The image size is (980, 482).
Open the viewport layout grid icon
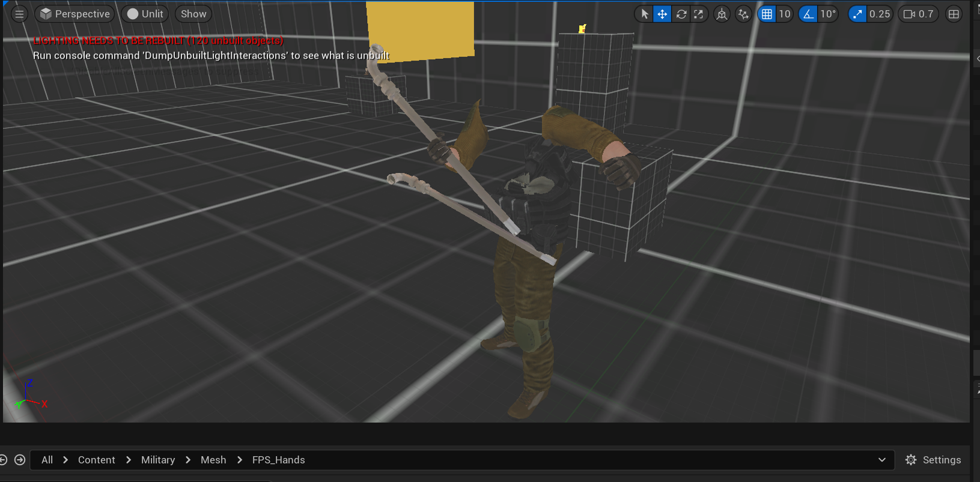(954, 14)
